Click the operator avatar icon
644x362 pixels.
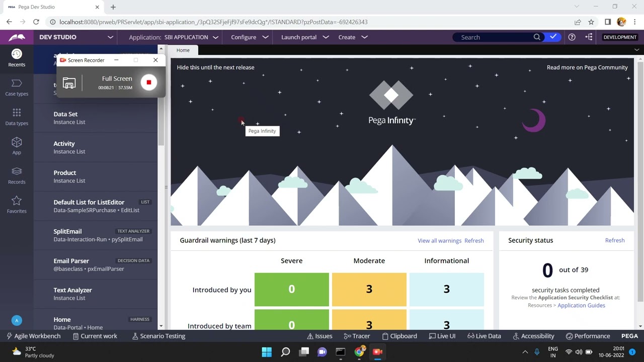(x=17, y=320)
